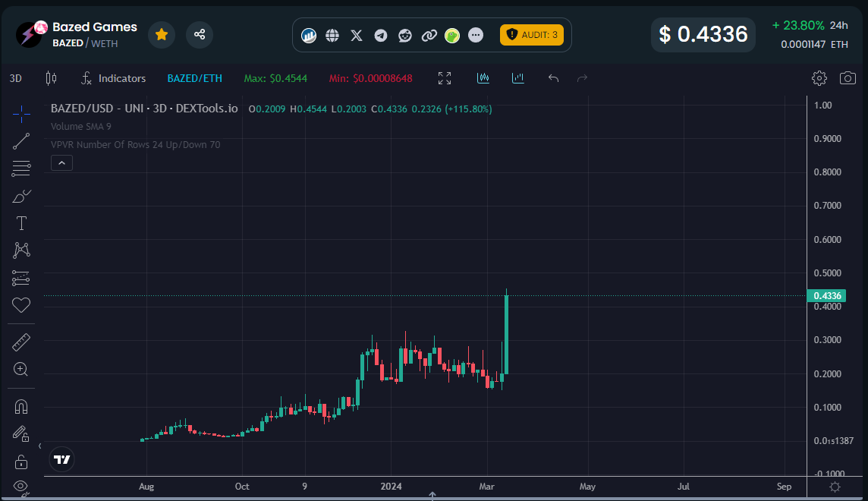This screenshot has height=501, width=868.
Task: Select the pattern drawing tool
Action: (21, 250)
